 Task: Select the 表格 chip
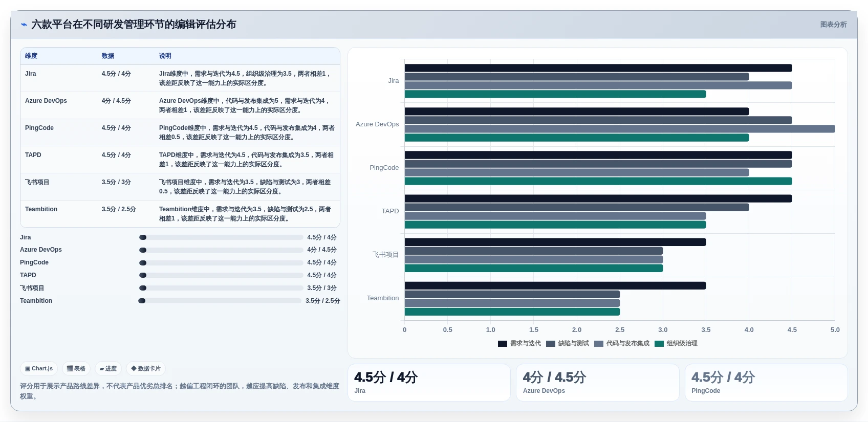[x=76, y=368]
